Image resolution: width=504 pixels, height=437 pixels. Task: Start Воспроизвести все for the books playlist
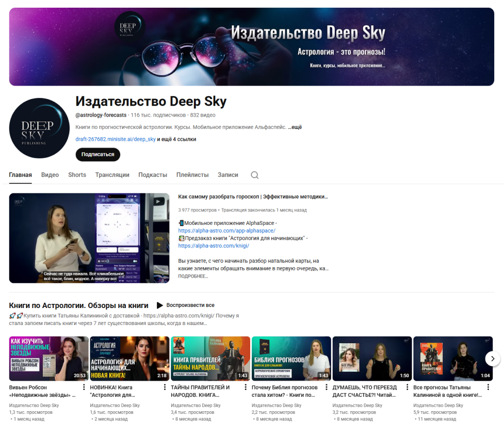[190, 305]
